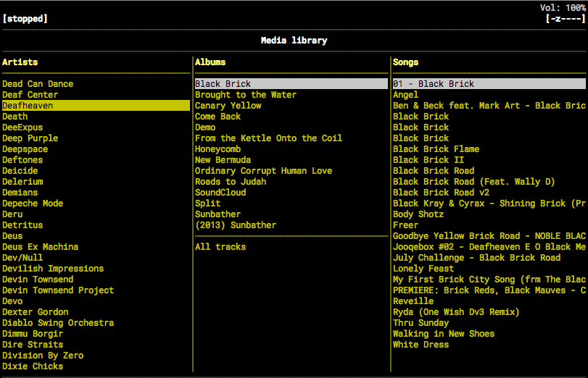The width and height of the screenshot is (588, 378).
Task: Select the artist Dire Straits
Action: 33,345
